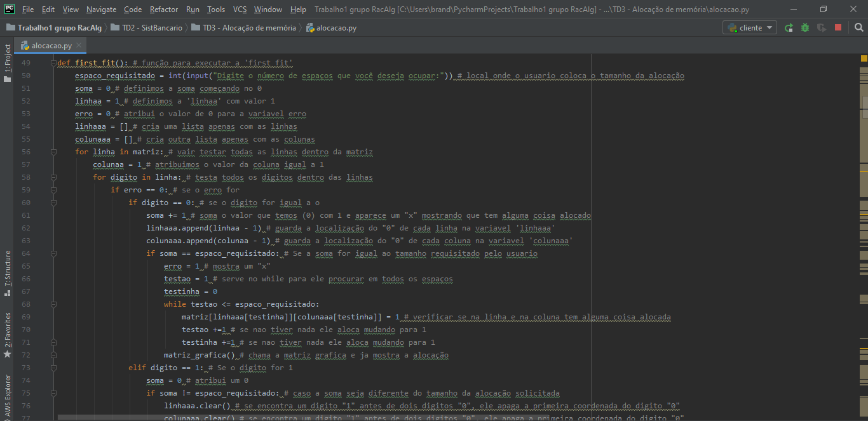Click the yellow inspection status indicator
Viewport: 868px width, 421px height.
point(864,58)
